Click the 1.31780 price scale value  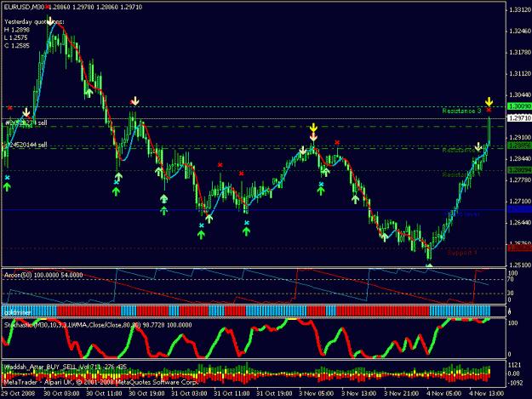pyautogui.click(x=520, y=52)
